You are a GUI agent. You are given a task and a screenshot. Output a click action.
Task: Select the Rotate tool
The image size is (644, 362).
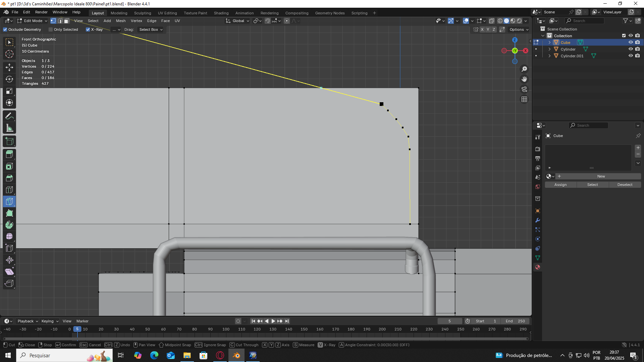point(9,79)
